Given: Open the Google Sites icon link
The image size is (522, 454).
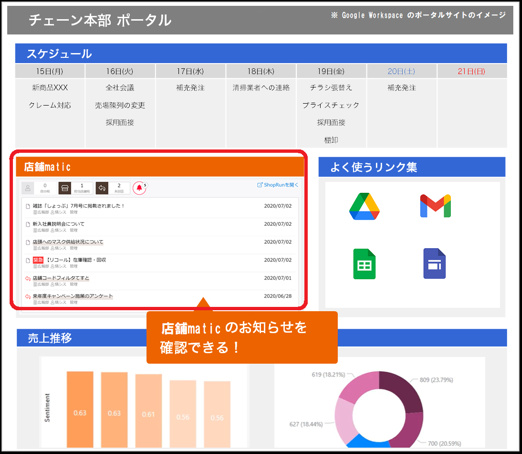Looking at the screenshot, I should [434, 263].
